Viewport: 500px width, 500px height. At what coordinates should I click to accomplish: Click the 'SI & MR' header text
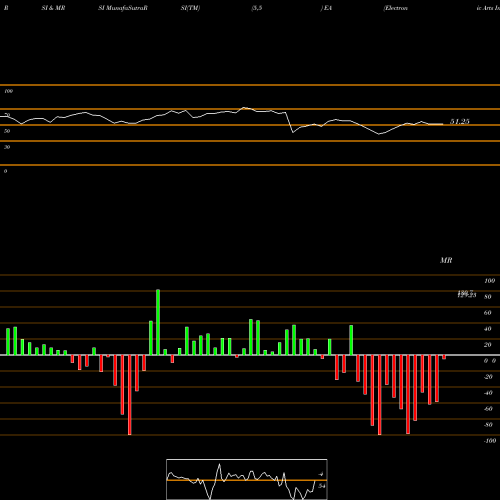point(53,8)
